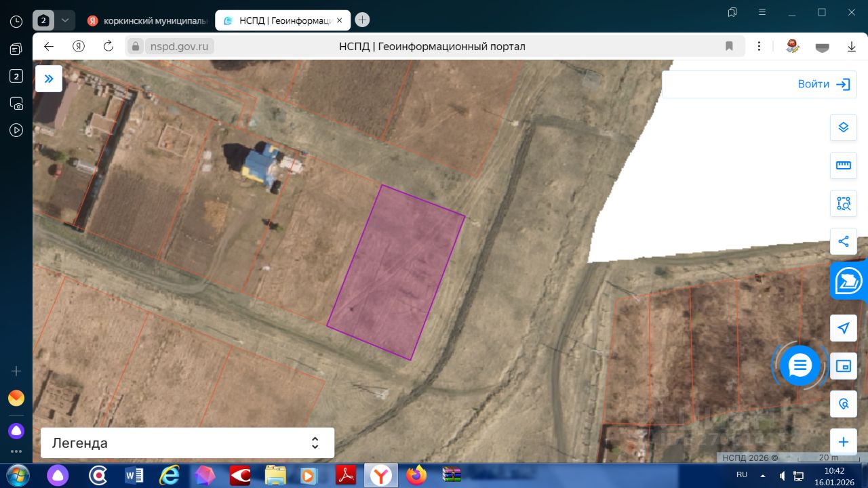Open the Yandex Browser hamburger menu

[x=762, y=12]
